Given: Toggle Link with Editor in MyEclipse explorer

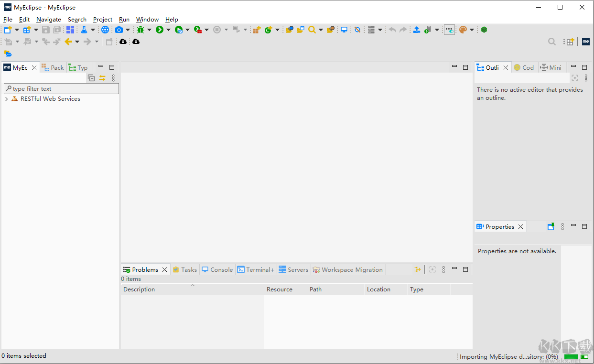Looking at the screenshot, I should [102, 78].
